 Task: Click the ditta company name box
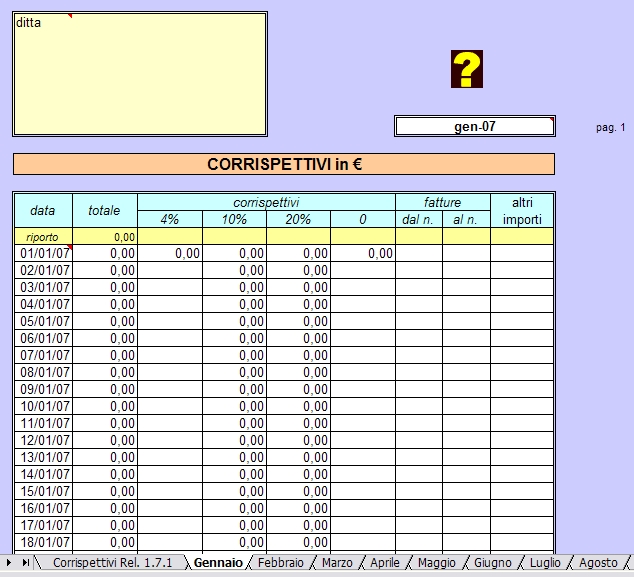coord(140,74)
